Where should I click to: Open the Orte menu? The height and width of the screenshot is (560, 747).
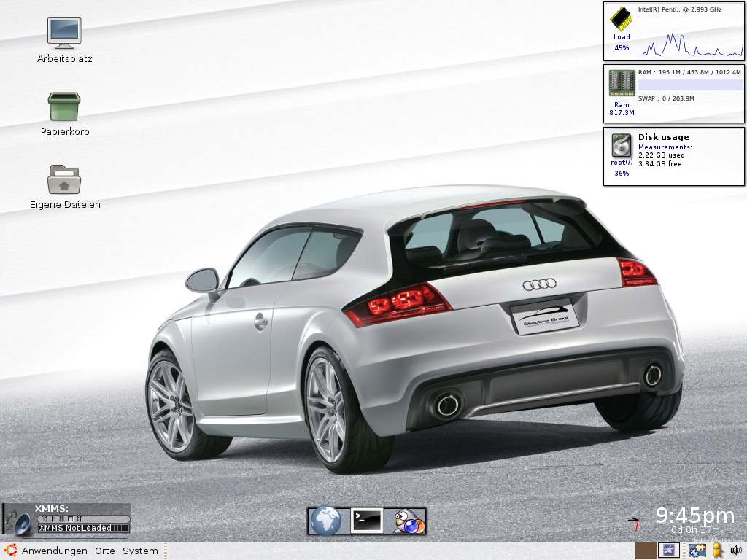tap(105, 551)
